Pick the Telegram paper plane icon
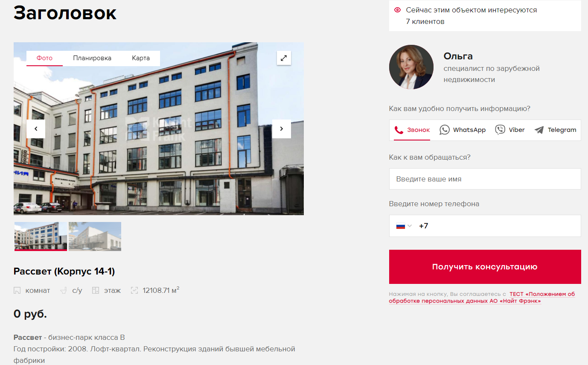Screen dimensions: 588x365 pyautogui.click(x=539, y=130)
